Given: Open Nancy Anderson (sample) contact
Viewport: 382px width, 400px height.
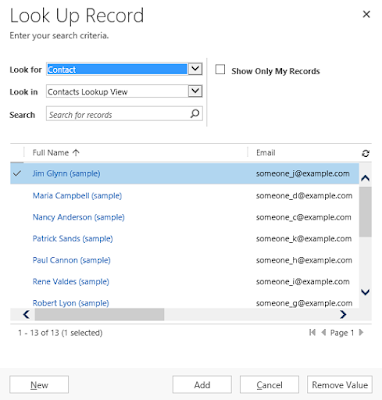Looking at the screenshot, I should click(79, 217).
